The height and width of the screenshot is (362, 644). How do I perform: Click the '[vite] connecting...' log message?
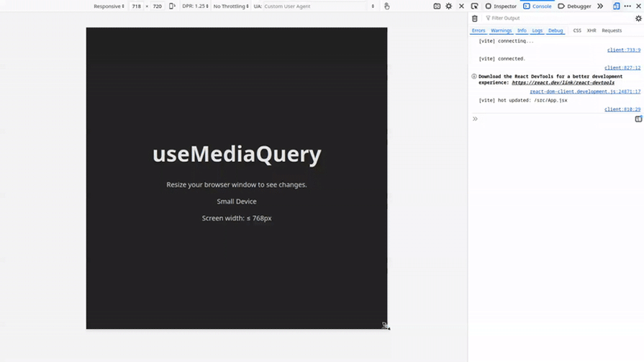coord(506,41)
